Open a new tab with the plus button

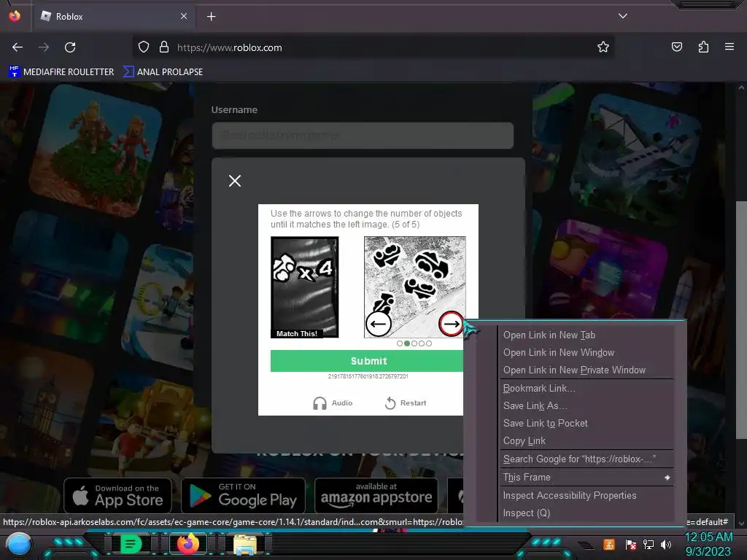(211, 17)
